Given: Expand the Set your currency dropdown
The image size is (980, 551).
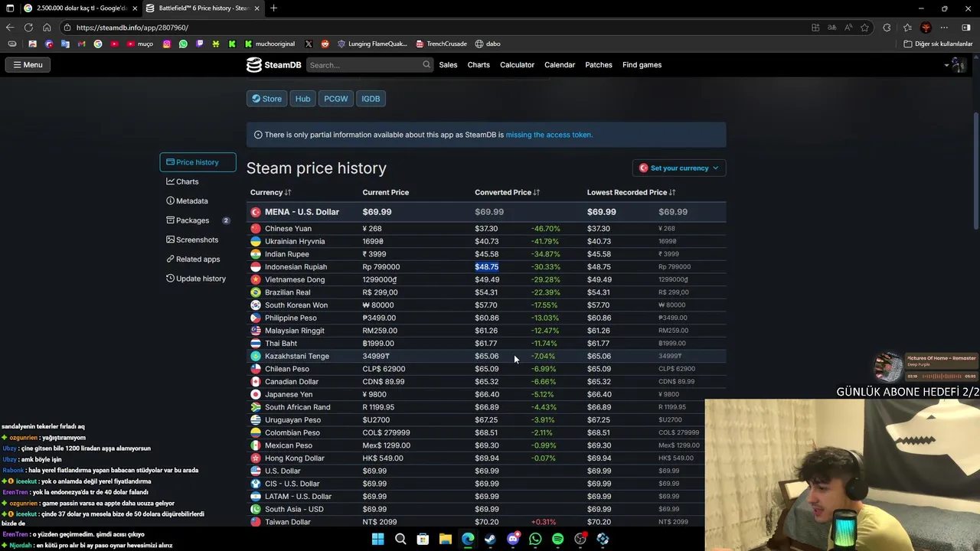Looking at the screenshot, I should coord(679,168).
